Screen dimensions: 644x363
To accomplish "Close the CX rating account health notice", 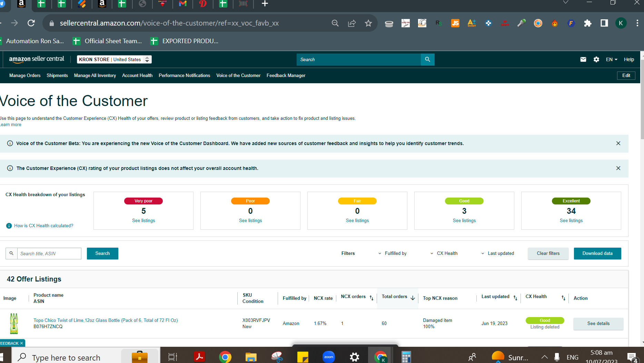I will [618, 168].
